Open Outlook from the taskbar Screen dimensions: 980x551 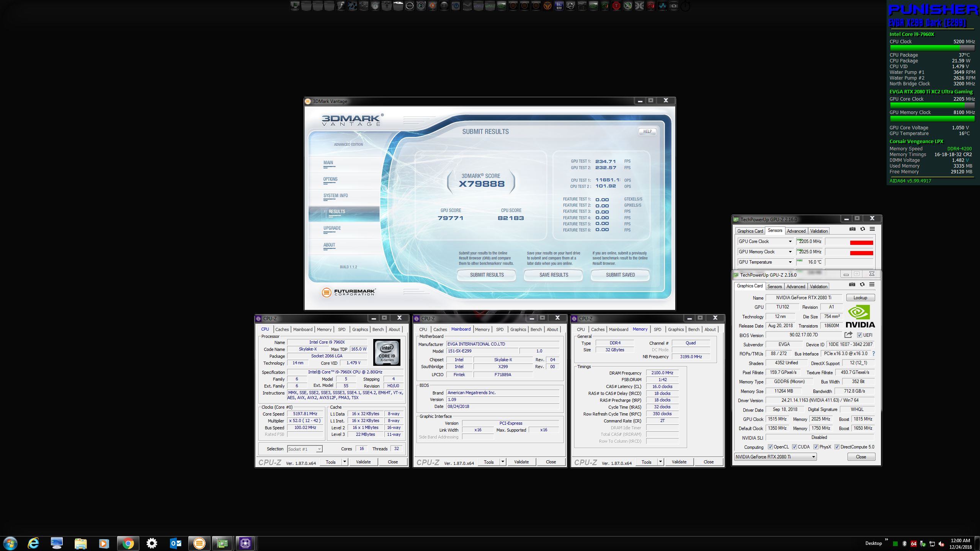click(x=175, y=543)
